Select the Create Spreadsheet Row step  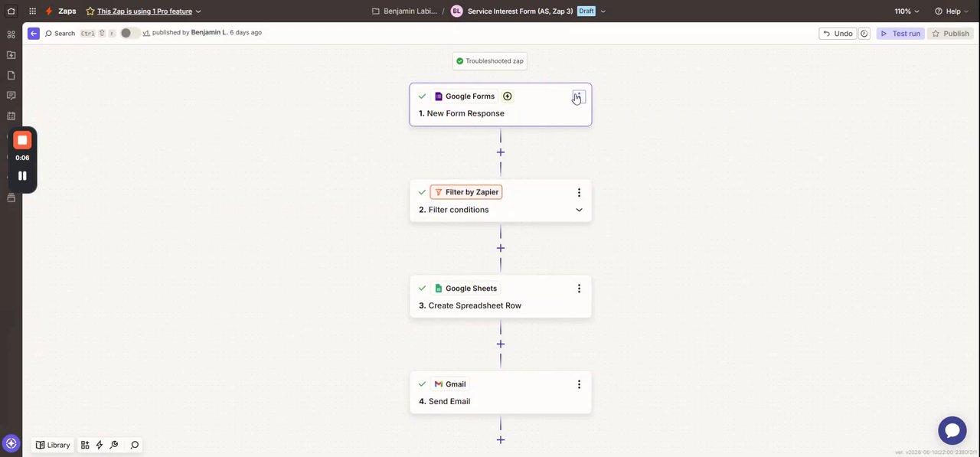pos(501,296)
